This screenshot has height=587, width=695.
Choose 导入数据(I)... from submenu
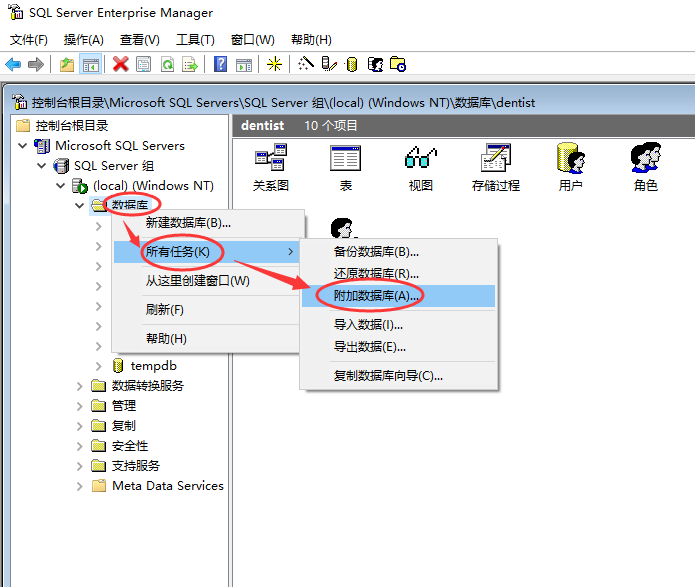click(398, 325)
